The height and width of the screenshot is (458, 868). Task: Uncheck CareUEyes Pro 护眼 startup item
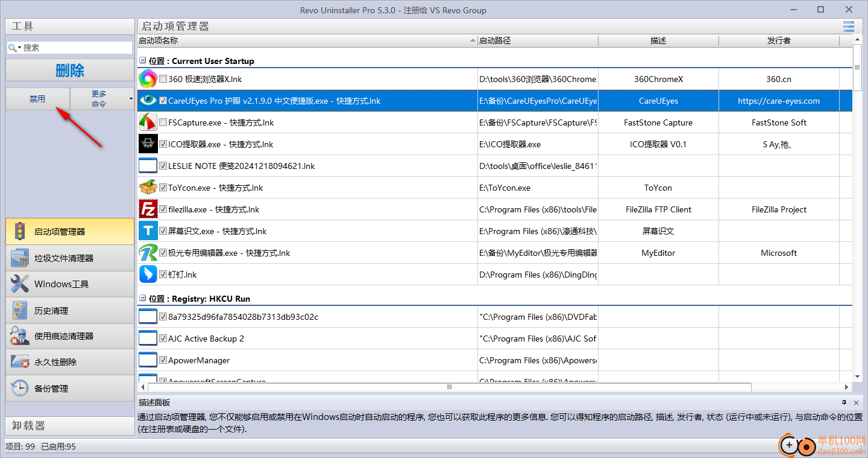coord(163,101)
